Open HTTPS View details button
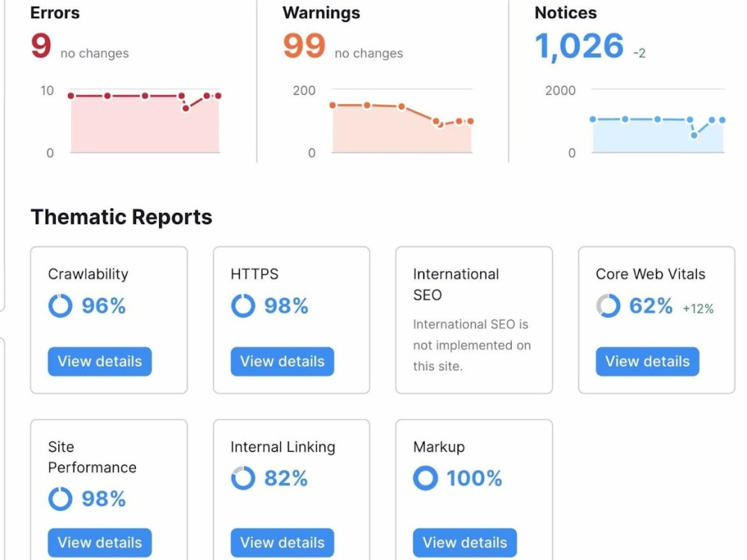 [282, 361]
